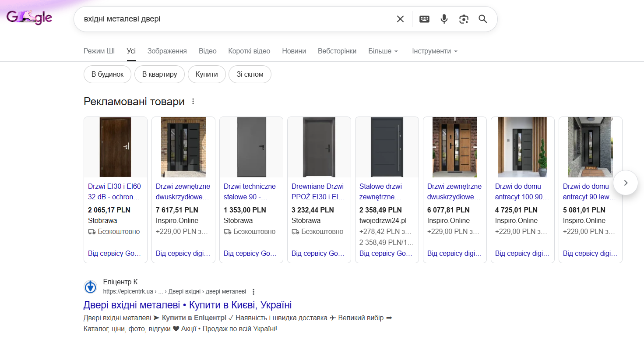Expand the Більше dropdown menu
This screenshot has height=343, width=644.
[x=383, y=51]
